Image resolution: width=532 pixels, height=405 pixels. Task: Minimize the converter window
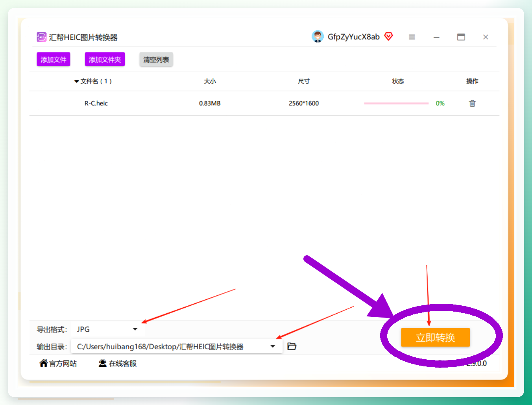(436, 37)
